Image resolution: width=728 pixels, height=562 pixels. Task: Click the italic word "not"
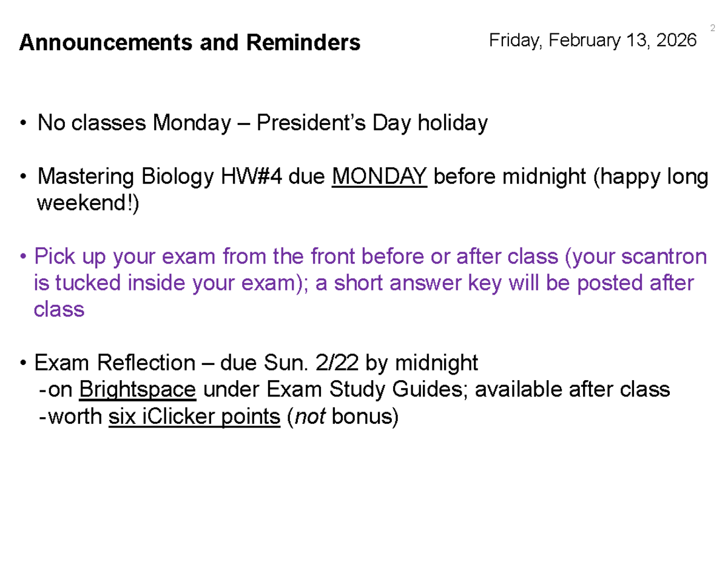pyautogui.click(x=311, y=417)
